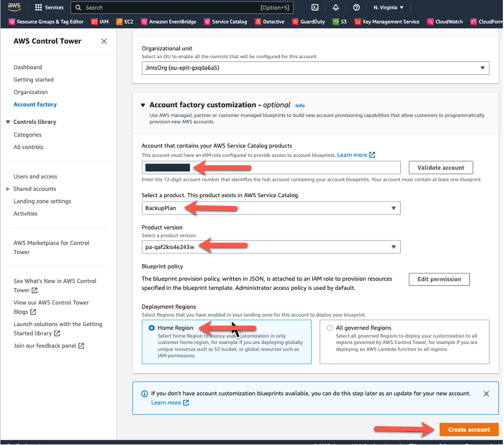
Task: Click the Create account button
Action: click(x=468, y=429)
